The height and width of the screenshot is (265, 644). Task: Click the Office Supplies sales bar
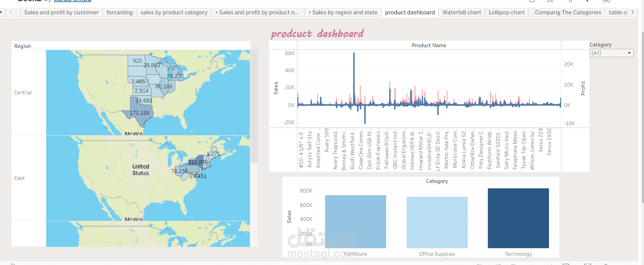[x=437, y=222]
